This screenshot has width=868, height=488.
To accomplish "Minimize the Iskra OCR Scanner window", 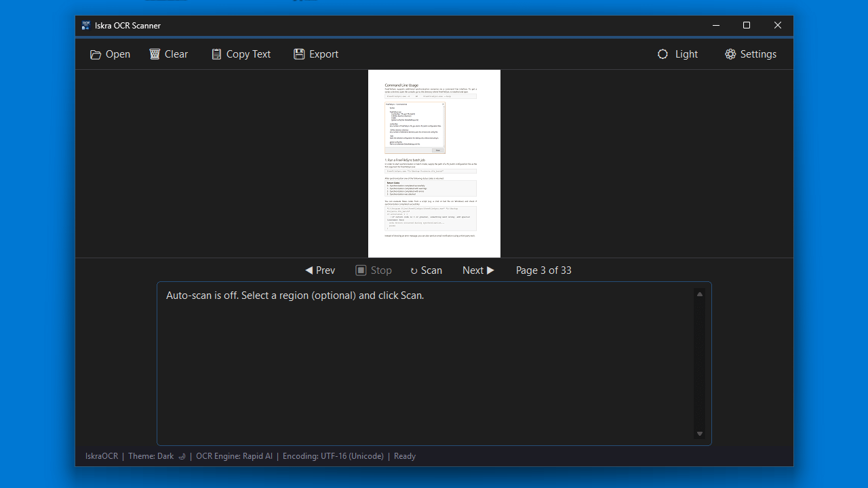I will coord(715,25).
